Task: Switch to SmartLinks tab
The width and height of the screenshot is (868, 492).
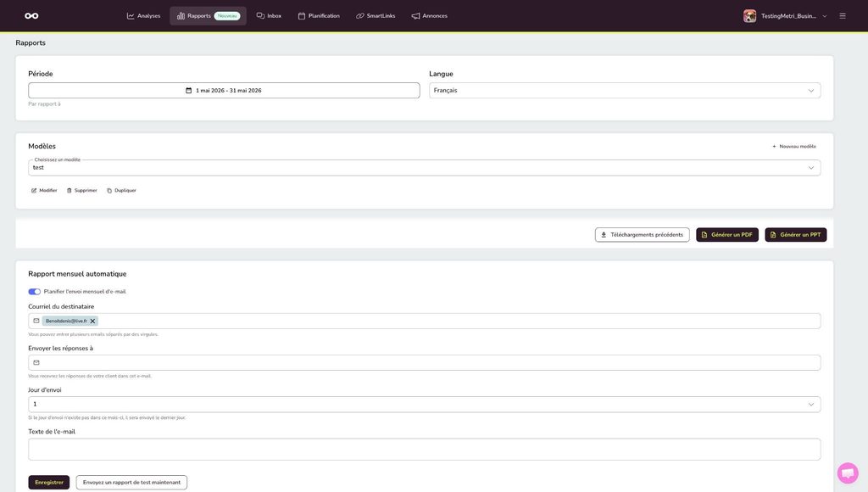Action: [376, 15]
